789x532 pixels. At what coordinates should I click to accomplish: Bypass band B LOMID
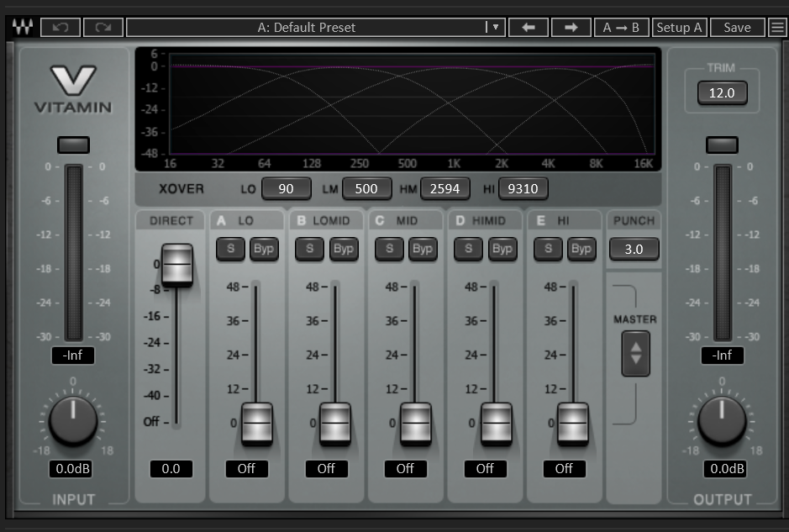click(344, 249)
